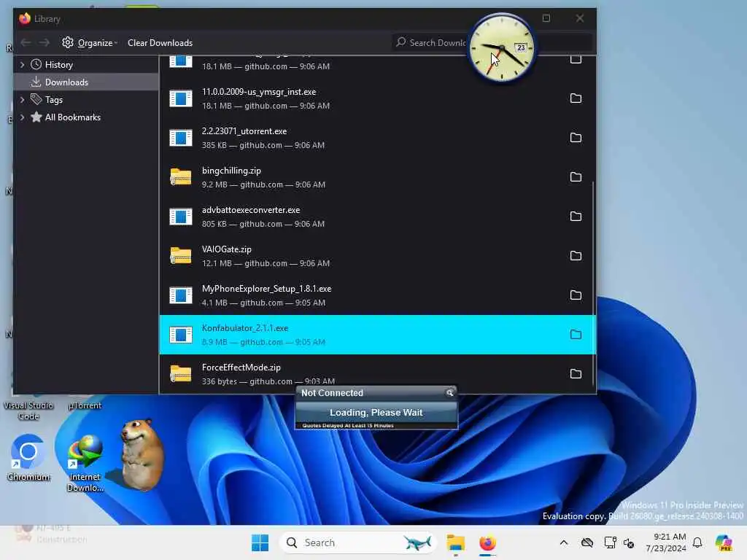Open containing folder for 2.2.23071_utorrent.exe

point(576,138)
